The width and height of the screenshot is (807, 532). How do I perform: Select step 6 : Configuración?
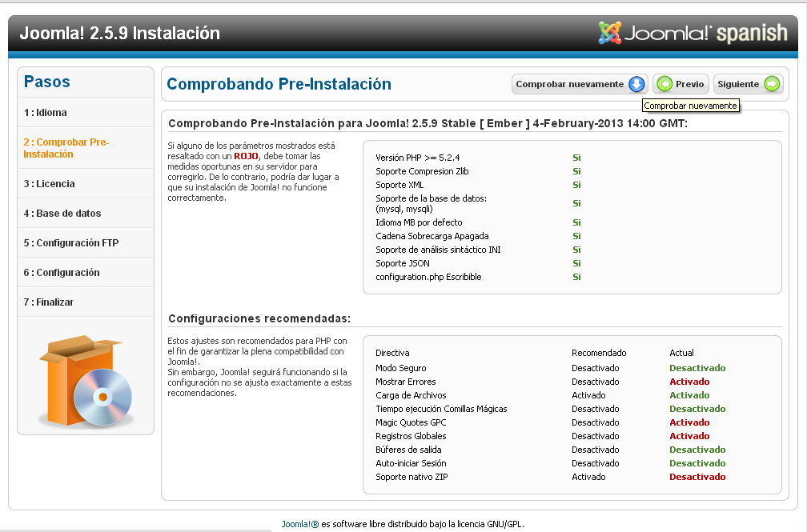(62, 273)
